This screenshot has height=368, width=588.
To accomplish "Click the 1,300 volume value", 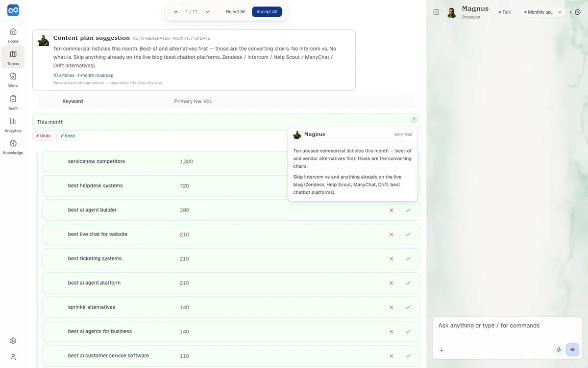I will click(186, 161).
